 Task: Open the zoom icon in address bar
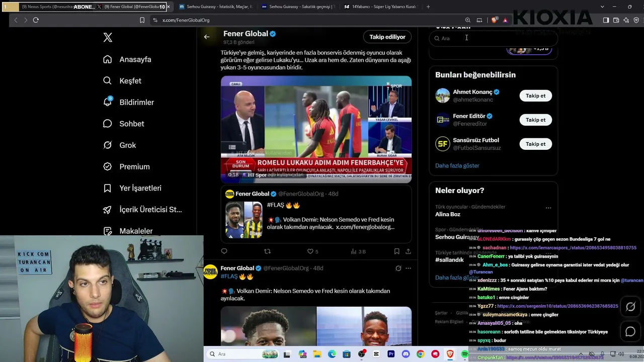(x=468, y=20)
